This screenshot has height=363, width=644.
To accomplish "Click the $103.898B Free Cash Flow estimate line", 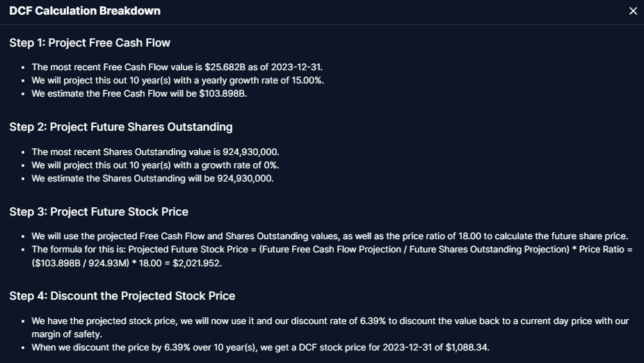I will coord(139,93).
